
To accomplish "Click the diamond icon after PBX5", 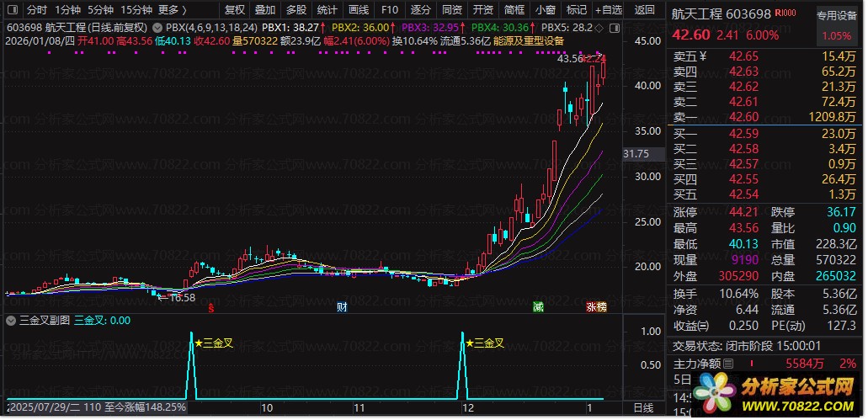I will point(599,27).
